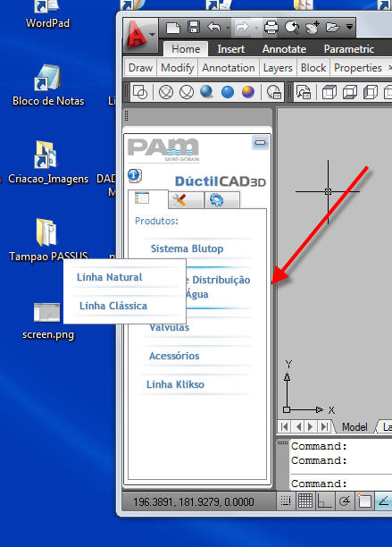
Task: Open the Linha Klikso product entry
Action: click(195, 384)
